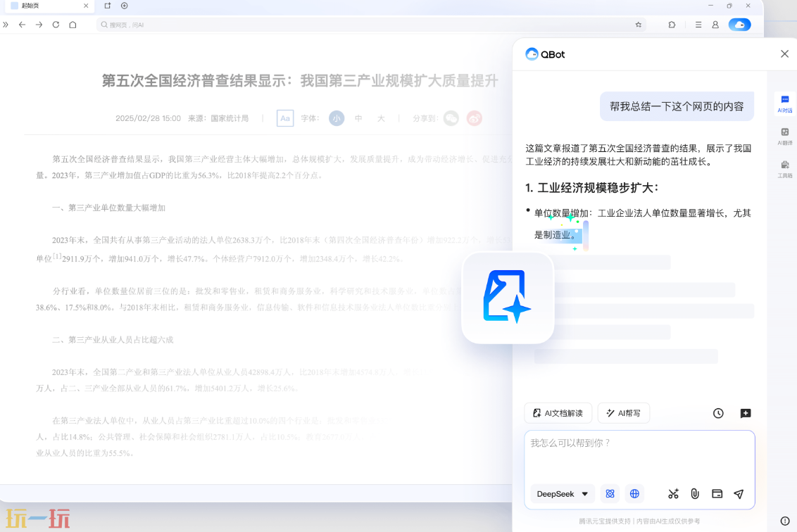The width and height of the screenshot is (797, 532).
Task: Open chat history clock icon
Action: tap(718, 413)
